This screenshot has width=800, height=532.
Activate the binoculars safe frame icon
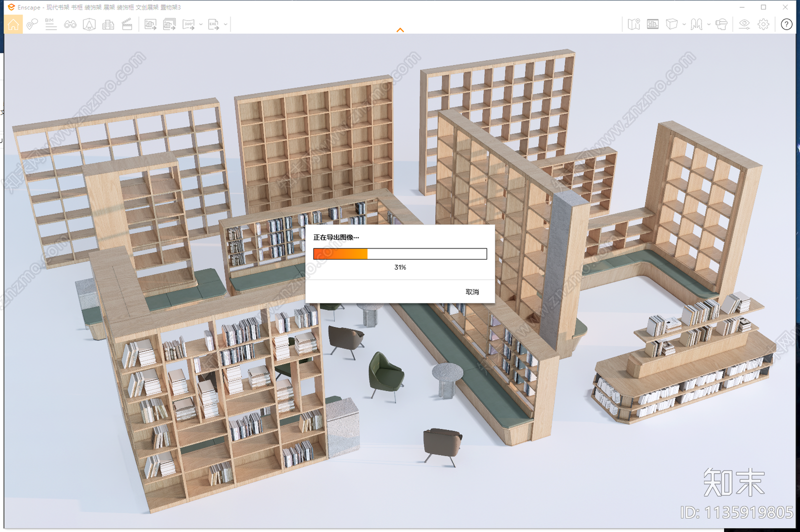pyautogui.click(x=70, y=24)
